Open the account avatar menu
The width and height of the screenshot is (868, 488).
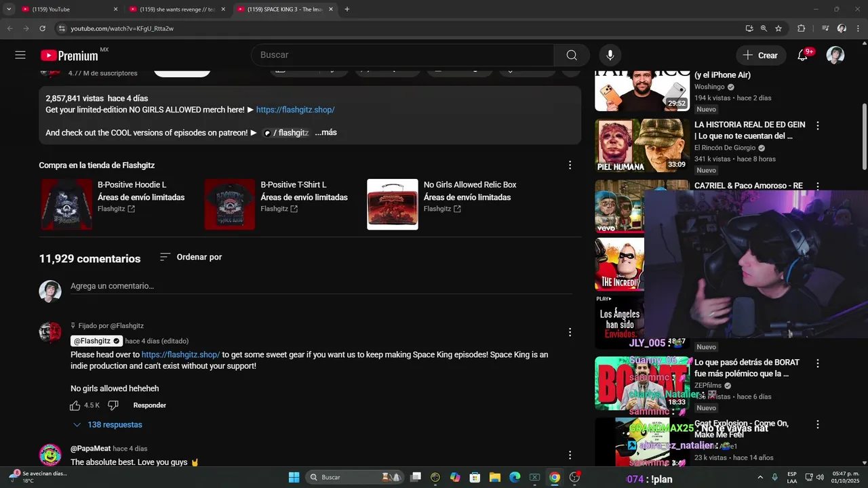coord(835,55)
